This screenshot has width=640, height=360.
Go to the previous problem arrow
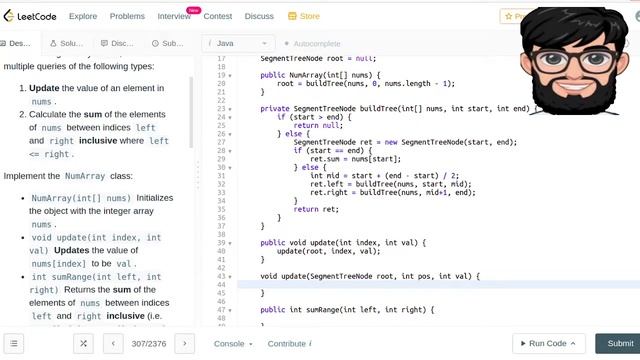pyautogui.click(x=113, y=344)
